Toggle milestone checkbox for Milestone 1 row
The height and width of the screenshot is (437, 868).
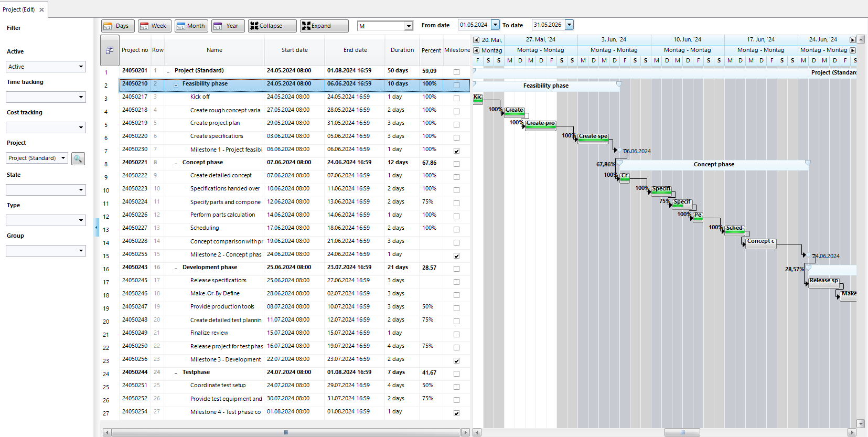coord(456,151)
